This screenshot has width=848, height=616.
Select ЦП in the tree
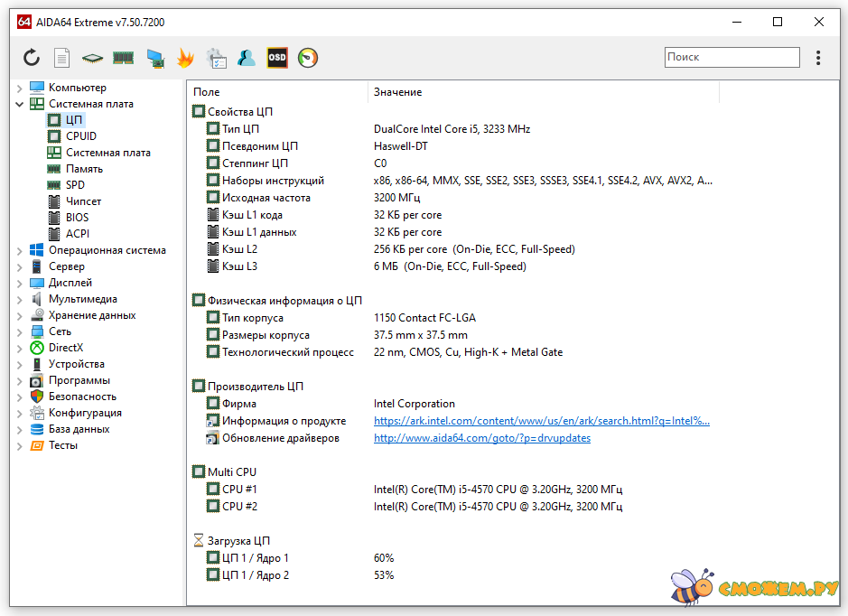point(65,120)
